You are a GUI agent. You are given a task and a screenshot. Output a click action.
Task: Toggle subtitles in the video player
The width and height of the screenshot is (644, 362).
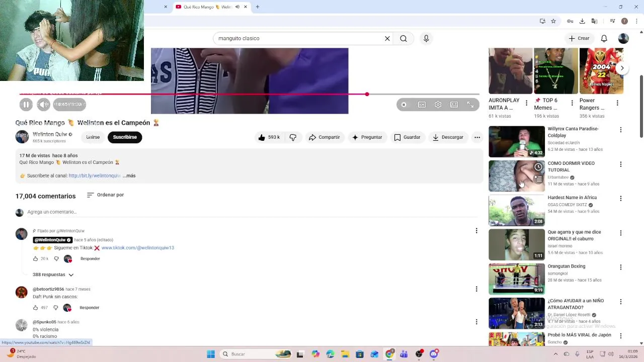(x=422, y=105)
